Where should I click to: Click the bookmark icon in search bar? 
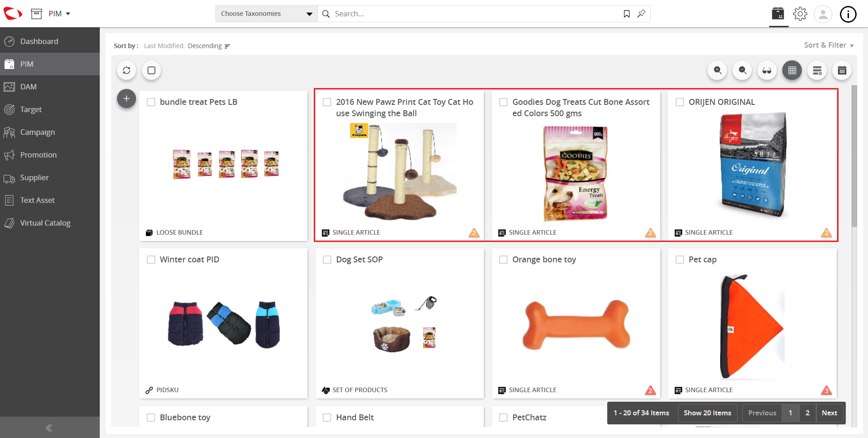(x=627, y=14)
